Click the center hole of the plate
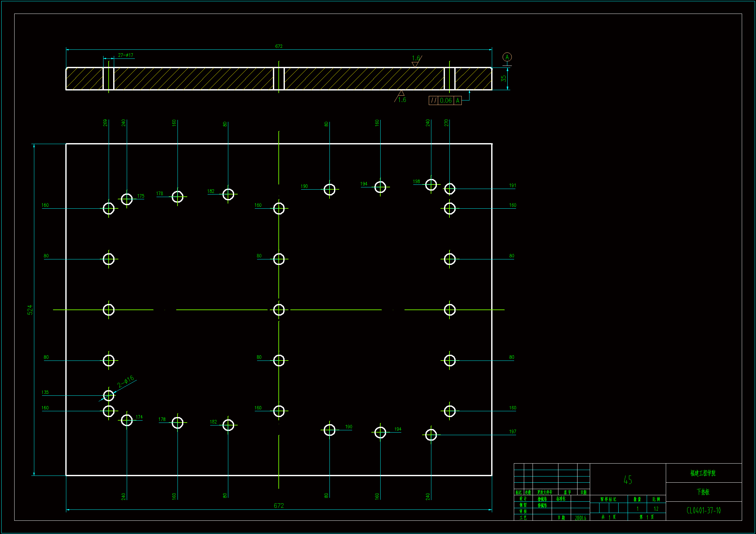 278,309
